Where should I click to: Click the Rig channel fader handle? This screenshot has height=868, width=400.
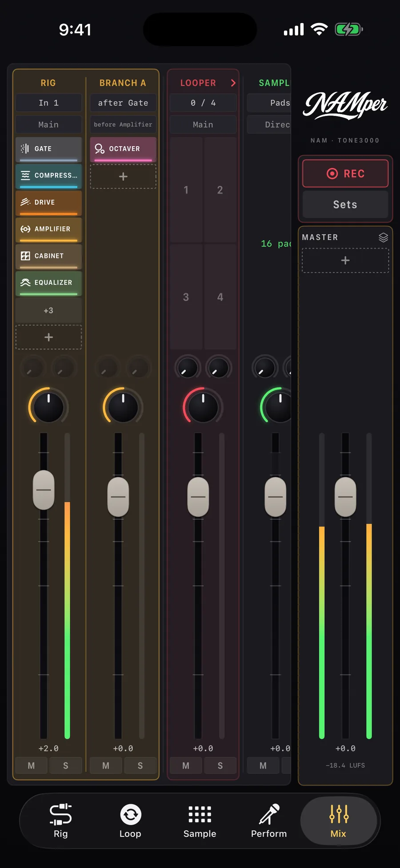pos(44,490)
